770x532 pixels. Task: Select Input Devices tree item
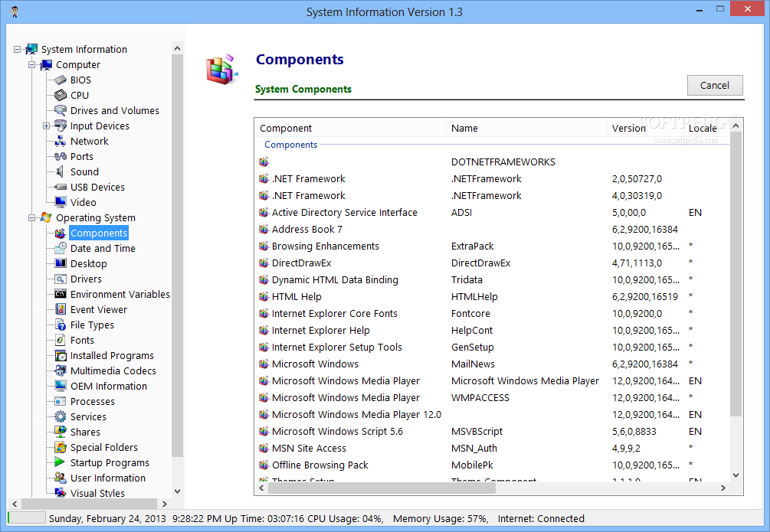tap(100, 126)
